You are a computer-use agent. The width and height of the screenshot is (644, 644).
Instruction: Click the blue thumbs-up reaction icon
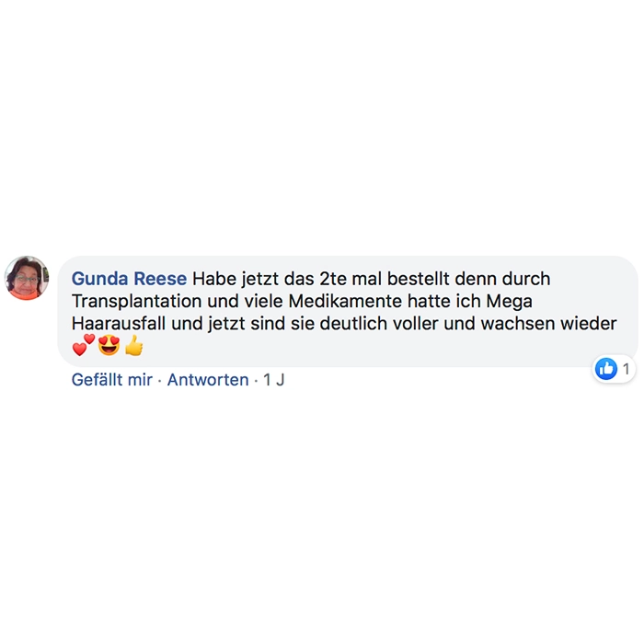click(x=605, y=368)
